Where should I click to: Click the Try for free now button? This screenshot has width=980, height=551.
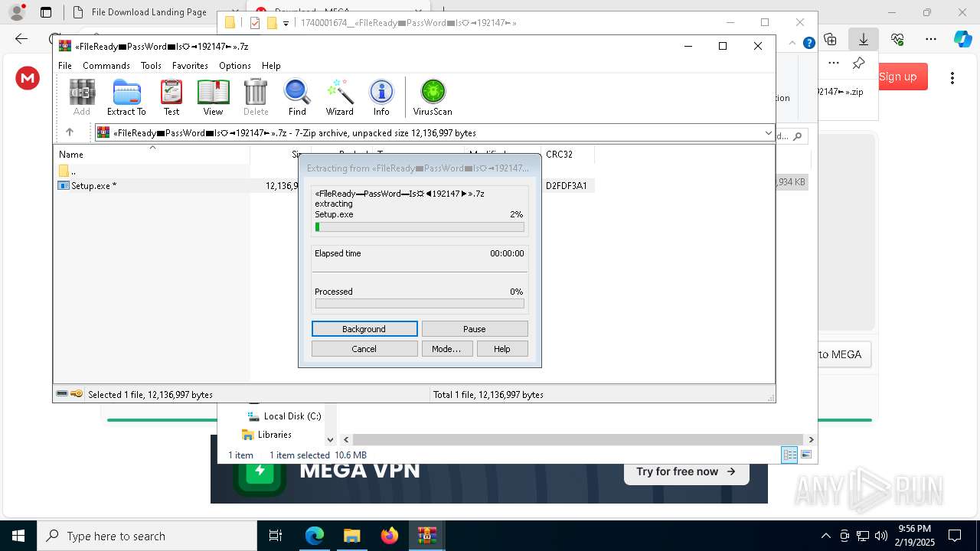[x=686, y=471]
